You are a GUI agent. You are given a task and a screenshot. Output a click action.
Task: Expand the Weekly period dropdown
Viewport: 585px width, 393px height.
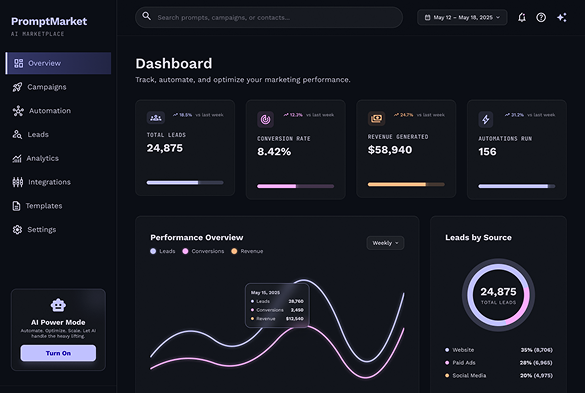click(385, 243)
